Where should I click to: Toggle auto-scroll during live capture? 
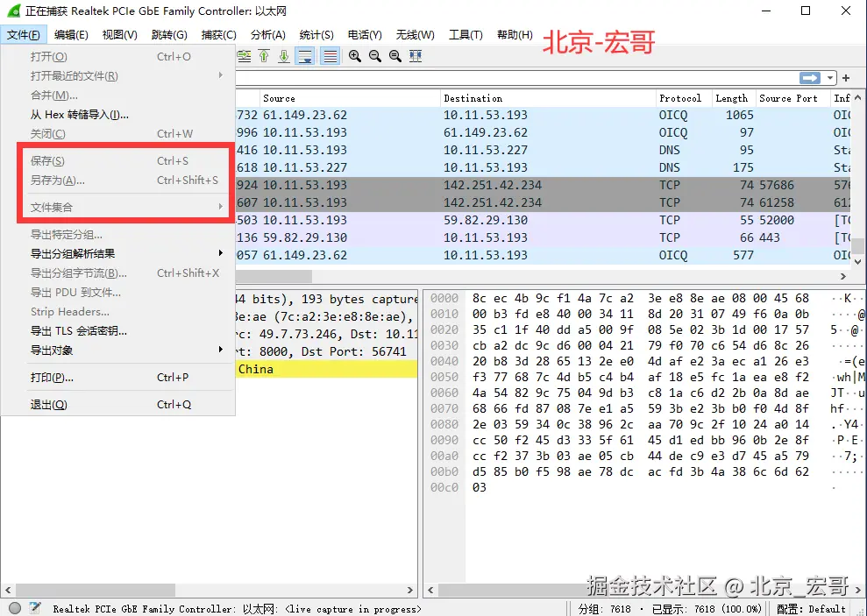tap(305, 56)
